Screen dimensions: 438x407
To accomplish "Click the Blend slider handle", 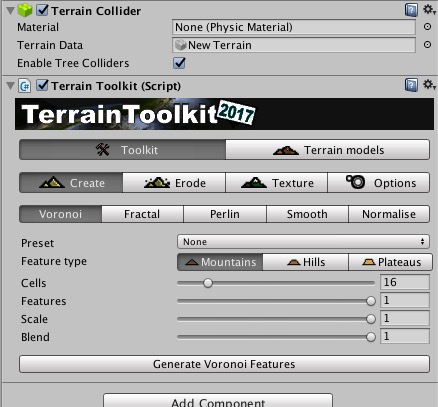I will click(x=371, y=337).
